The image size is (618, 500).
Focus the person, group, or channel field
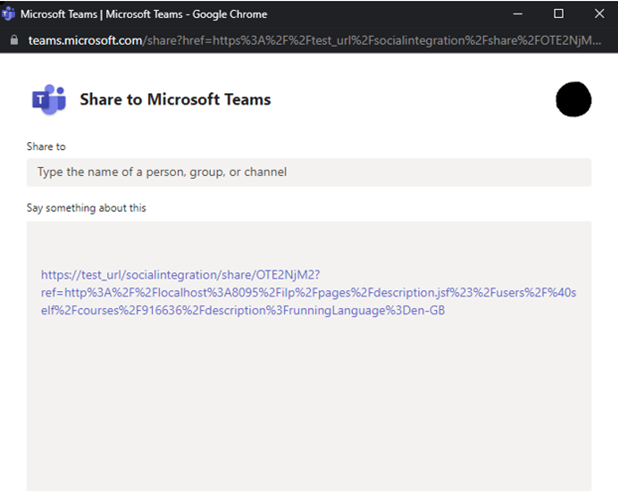(x=309, y=172)
